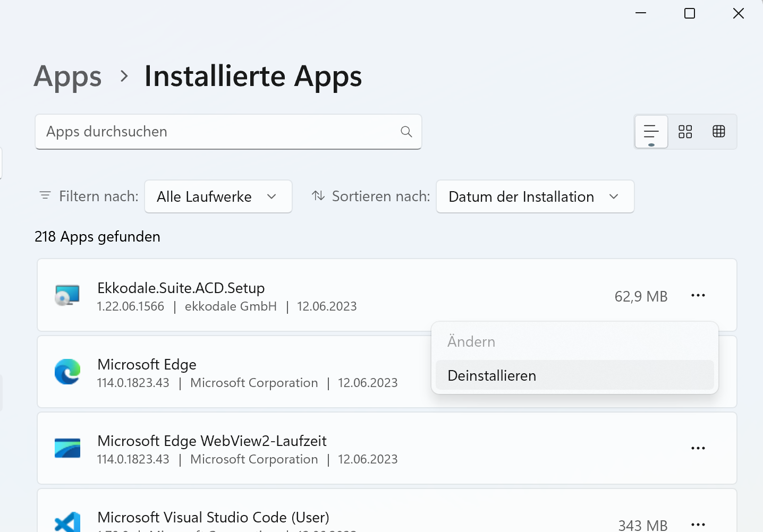The height and width of the screenshot is (532, 763).
Task: Click the Ekkodale setup app icon
Action: pos(67,295)
